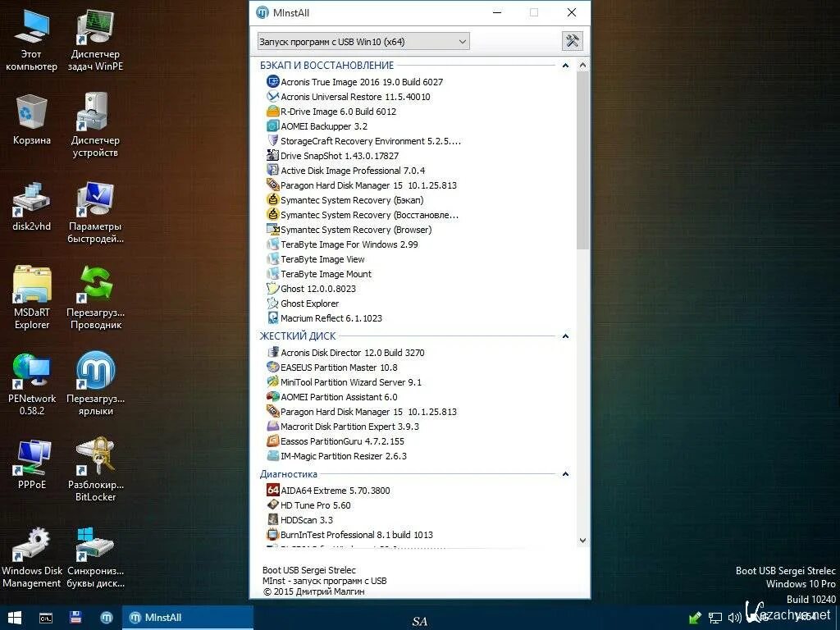
Task: Click the Acronis True Image 2016 icon
Action: 272,81
